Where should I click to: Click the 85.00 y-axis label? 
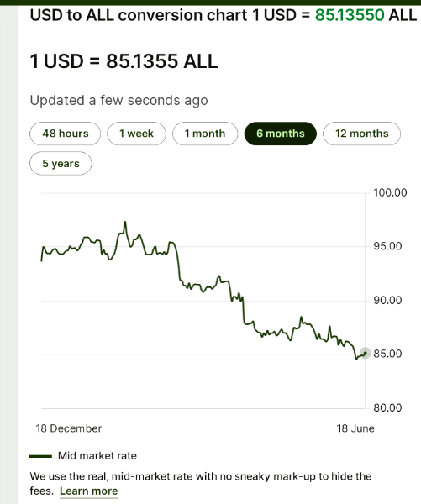point(387,354)
